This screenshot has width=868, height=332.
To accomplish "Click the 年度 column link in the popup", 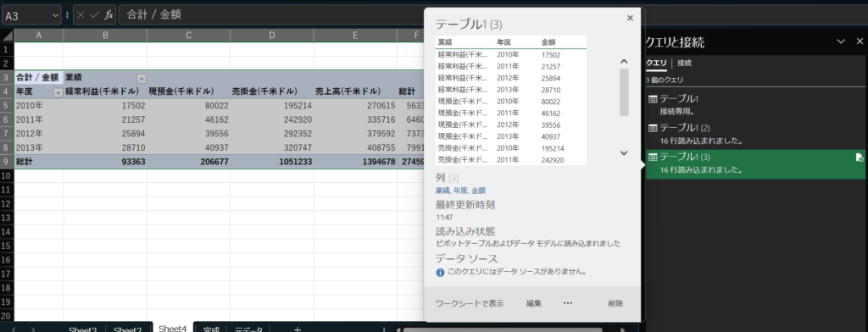I will pyautogui.click(x=460, y=191).
